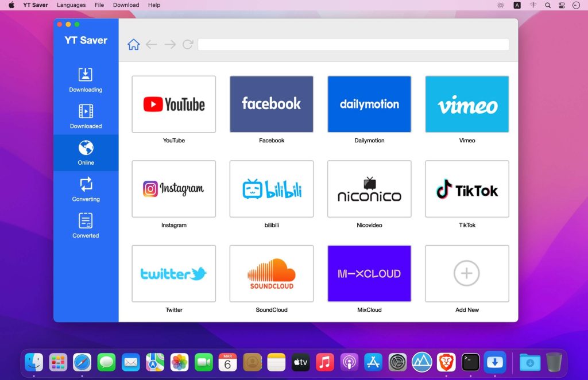Image resolution: width=588 pixels, height=380 pixels.
Task: Select the Downloaded section
Action: coord(85,116)
